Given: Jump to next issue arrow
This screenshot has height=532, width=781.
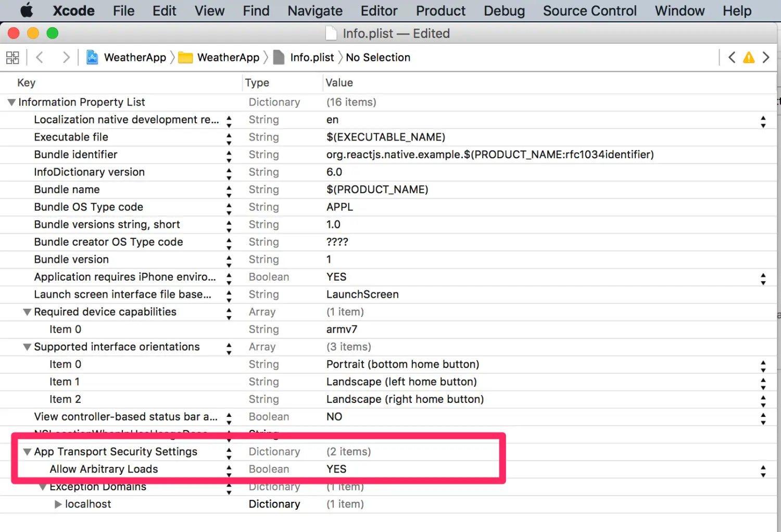Looking at the screenshot, I should (x=765, y=57).
